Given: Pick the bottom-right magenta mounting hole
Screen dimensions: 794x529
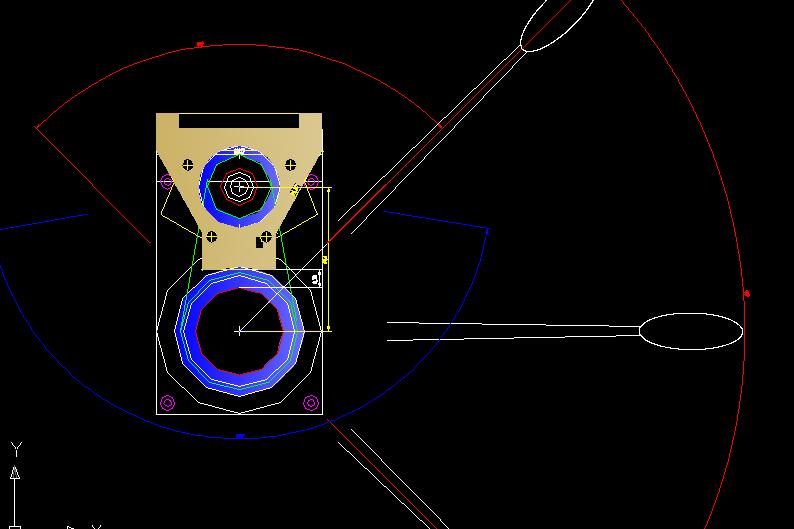Looking at the screenshot, I should coord(311,403).
